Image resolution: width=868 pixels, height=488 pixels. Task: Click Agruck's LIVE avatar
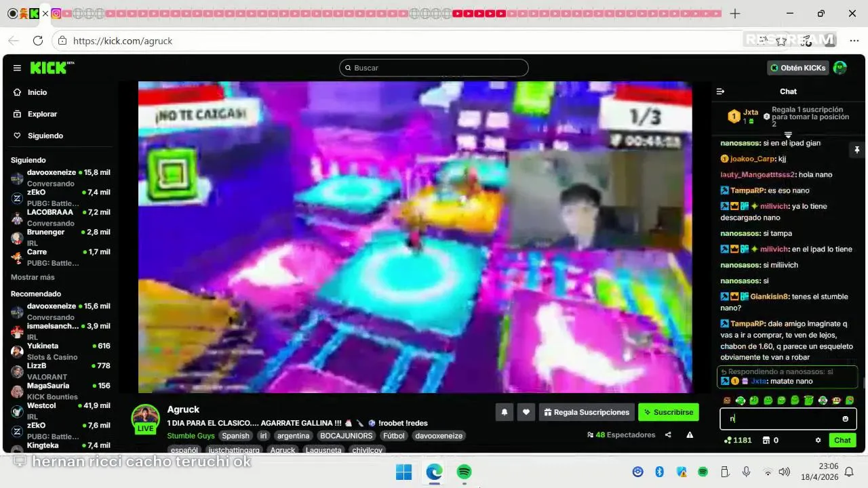coord(145,419)
